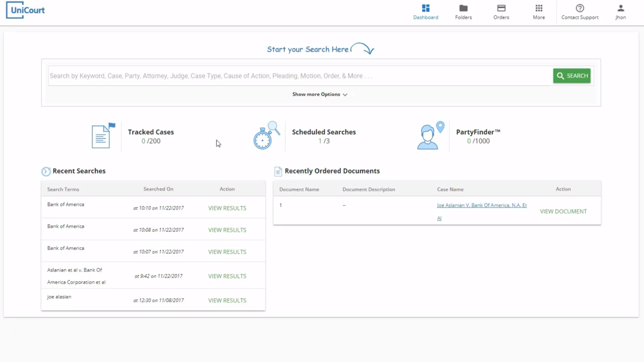Screen dimensions: 644x362
Task: Open the Dashboard grid icon
Action: tap(426, 8)
